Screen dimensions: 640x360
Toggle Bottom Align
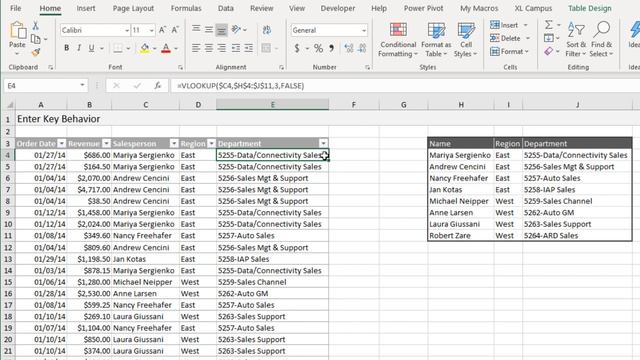(221, 29)
